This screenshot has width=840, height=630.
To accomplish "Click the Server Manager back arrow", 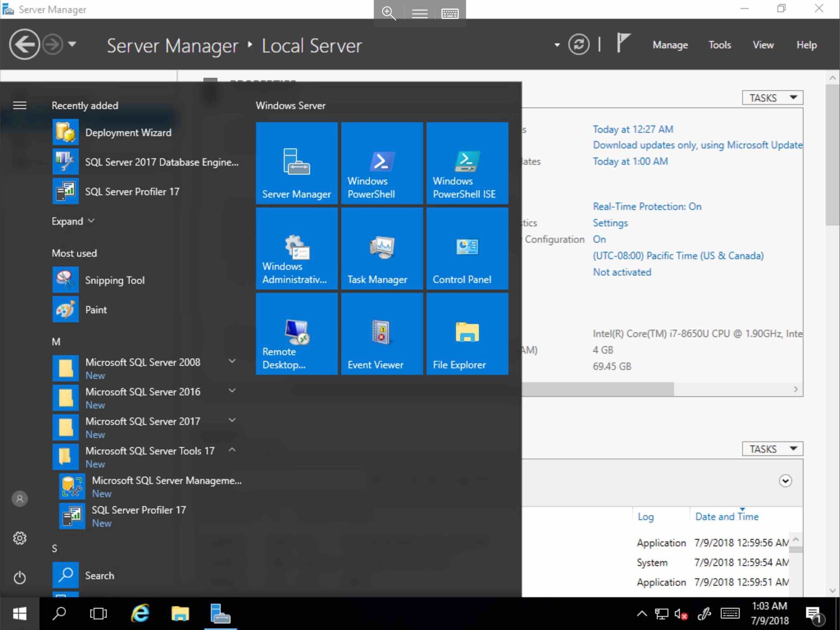I will (x=25, y=44).
